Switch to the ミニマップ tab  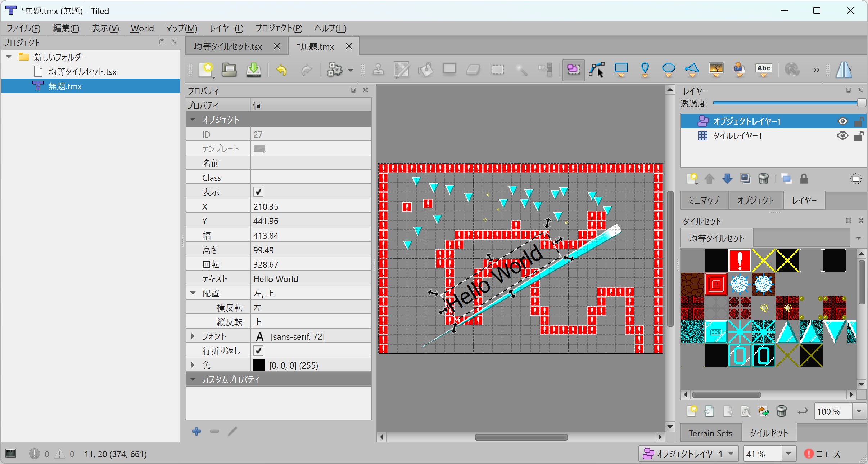704,200
